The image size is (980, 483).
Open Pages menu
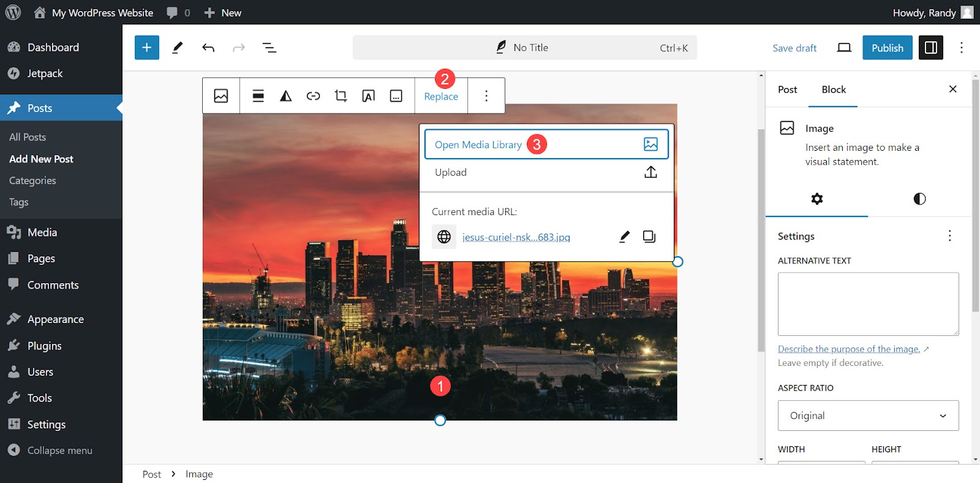point(41,259)
